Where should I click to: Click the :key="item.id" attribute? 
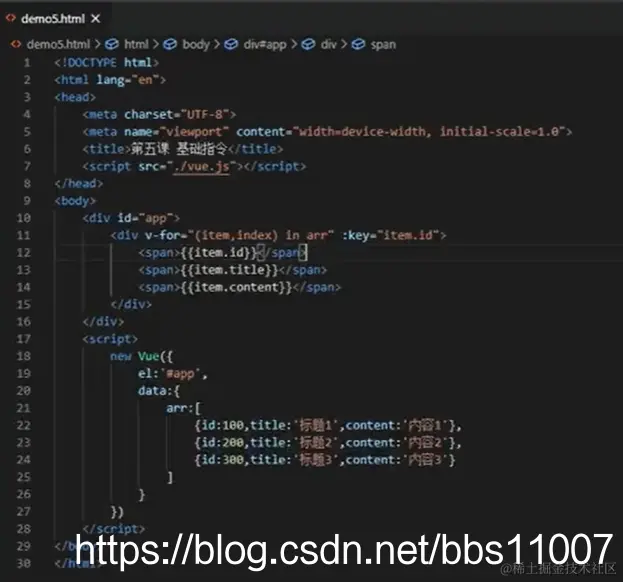(391, 235)
